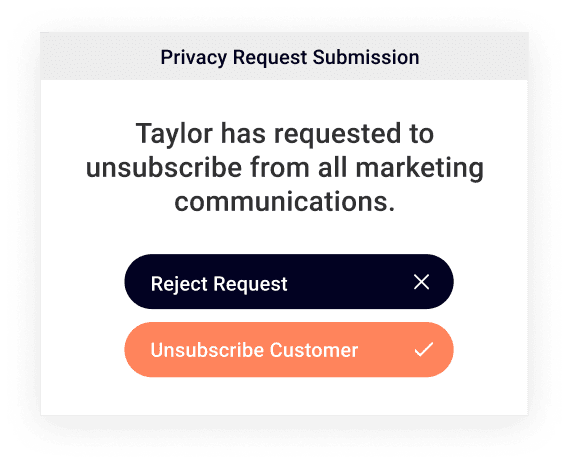This screenshot has height=464, width=569.
Task: Click the gray dialog header bar
Action: click(x=284, y=56)
